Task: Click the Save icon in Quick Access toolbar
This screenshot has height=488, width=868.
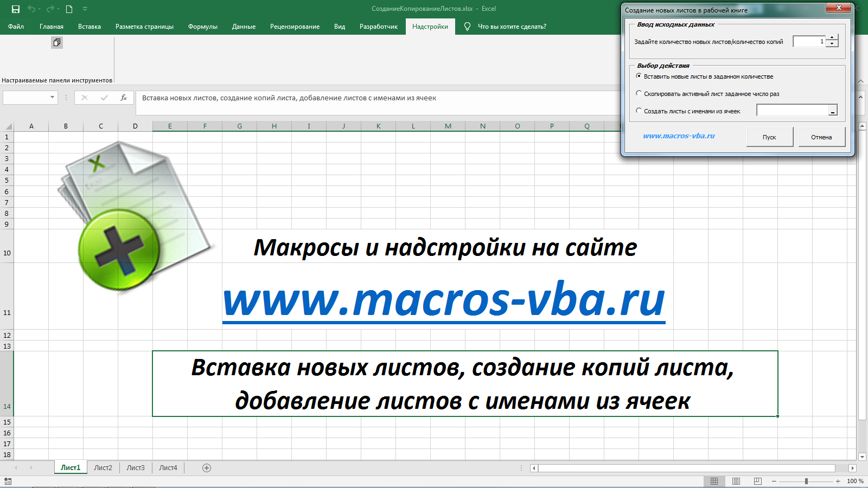Action: tap(16, 9)
